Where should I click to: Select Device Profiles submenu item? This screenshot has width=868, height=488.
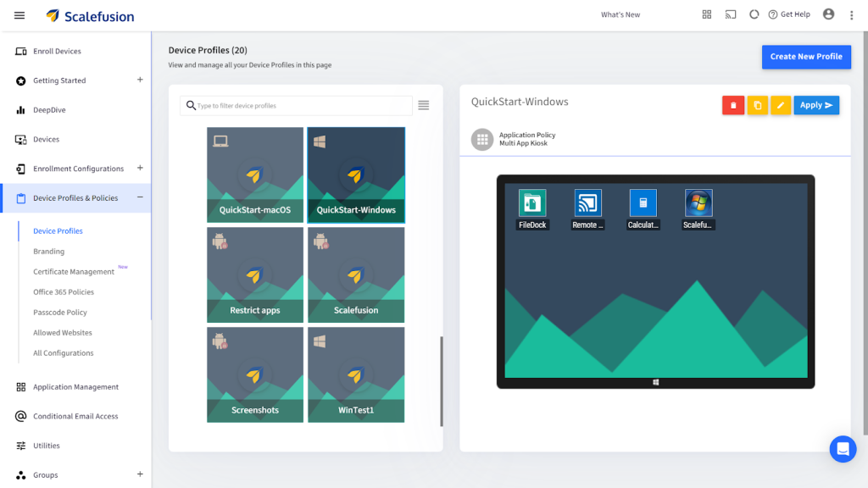click(58, 231)
